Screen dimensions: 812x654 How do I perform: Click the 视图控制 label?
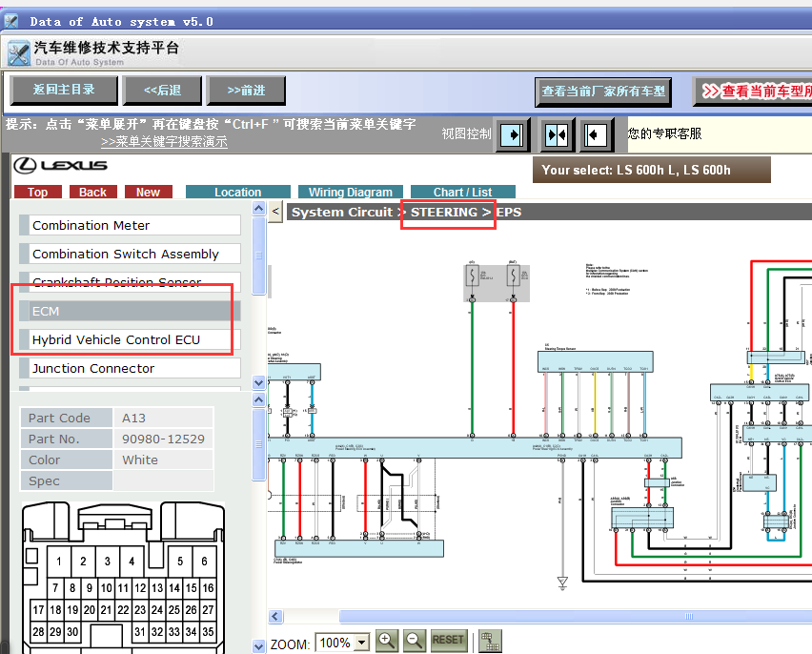point(467,133)
